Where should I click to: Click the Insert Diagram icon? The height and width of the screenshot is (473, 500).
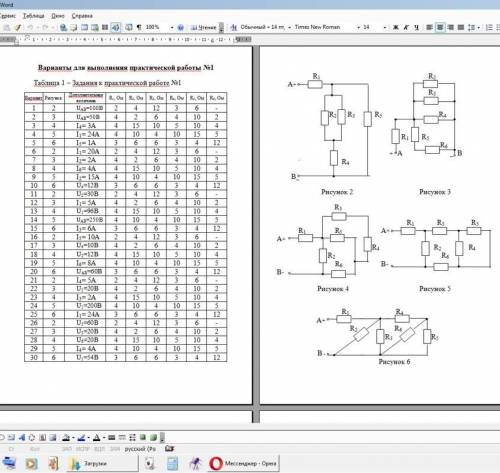click(x=32, y=437)
